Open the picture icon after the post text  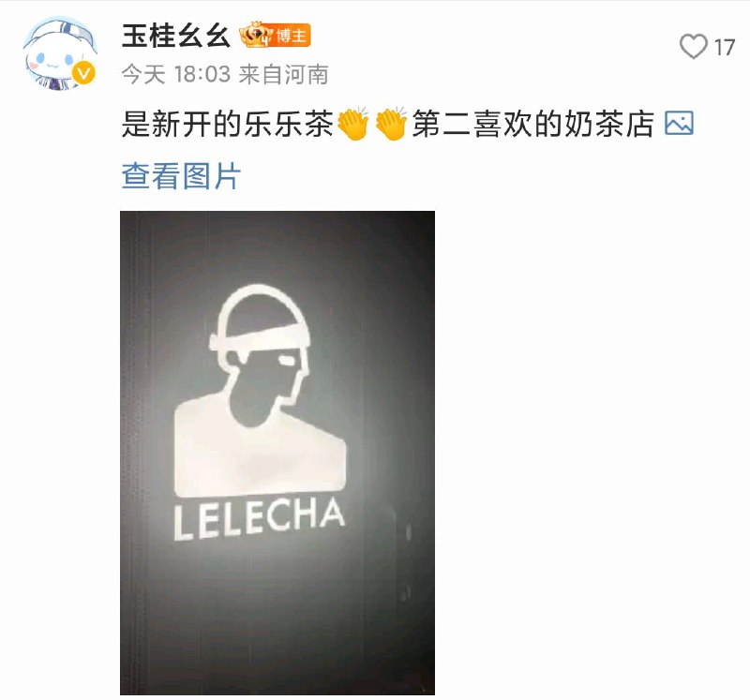coord(679,124)
